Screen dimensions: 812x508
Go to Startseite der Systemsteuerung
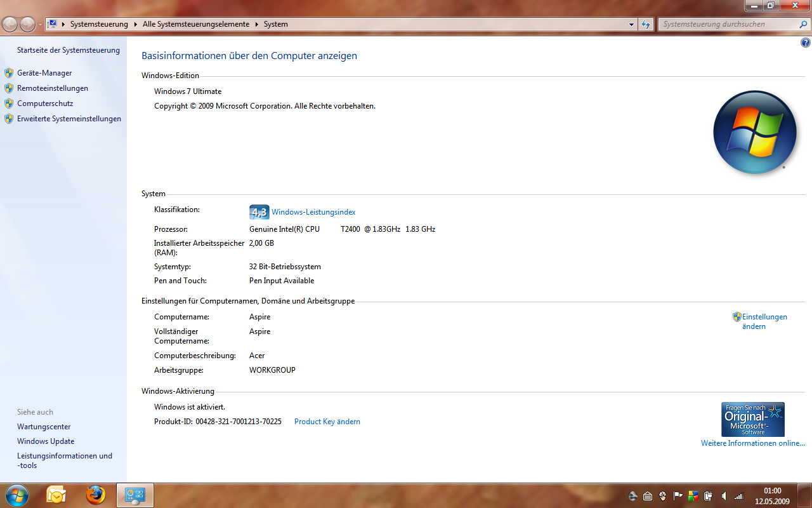click(69, 50)
